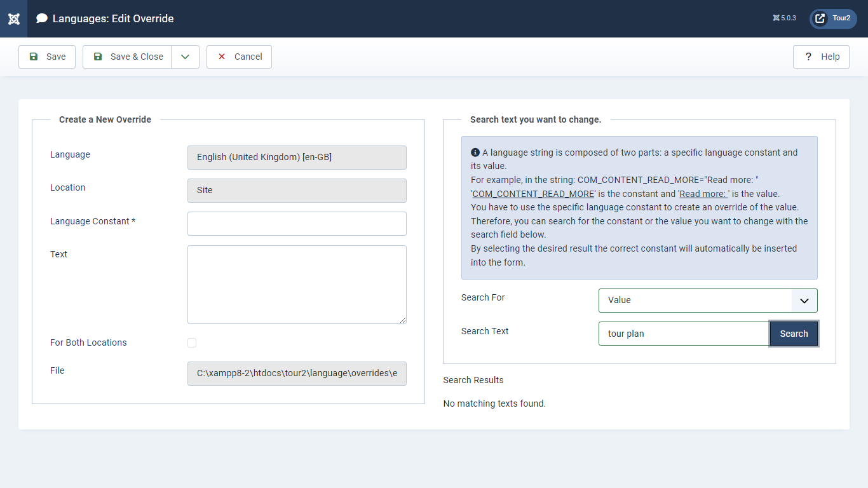Click the Joomla logo icon
Image resolution: width=868 pixels, height=488 pixels.
tap(13, 18)
